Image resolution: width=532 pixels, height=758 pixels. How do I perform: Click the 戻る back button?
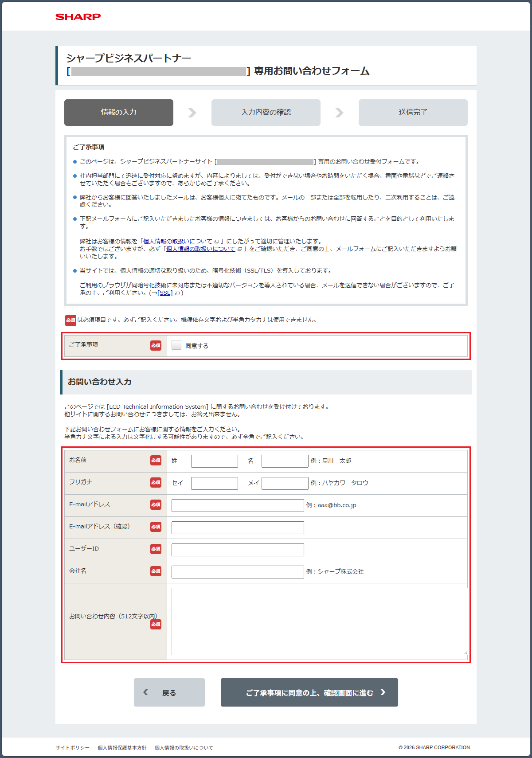(169, 692)
